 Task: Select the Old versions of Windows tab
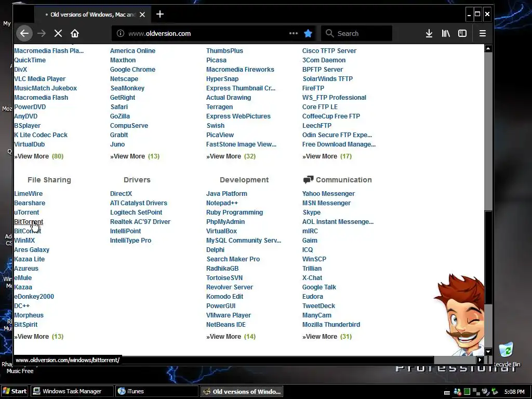(92, 15)
